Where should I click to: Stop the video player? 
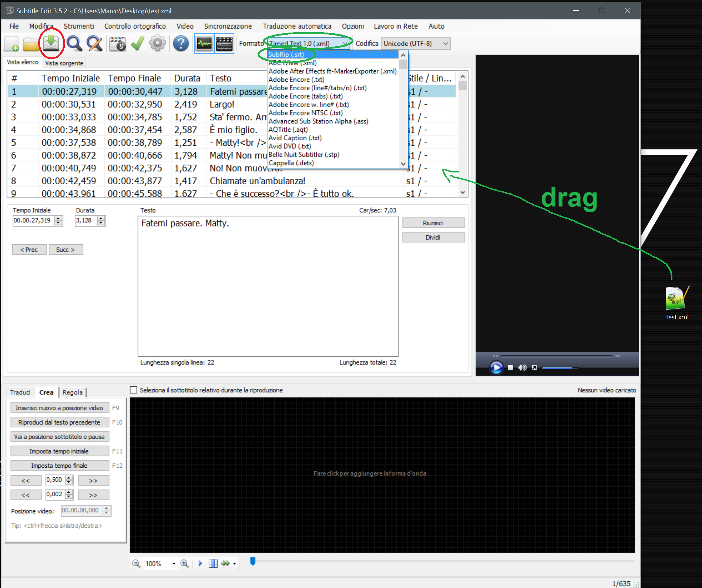point(510,367)
